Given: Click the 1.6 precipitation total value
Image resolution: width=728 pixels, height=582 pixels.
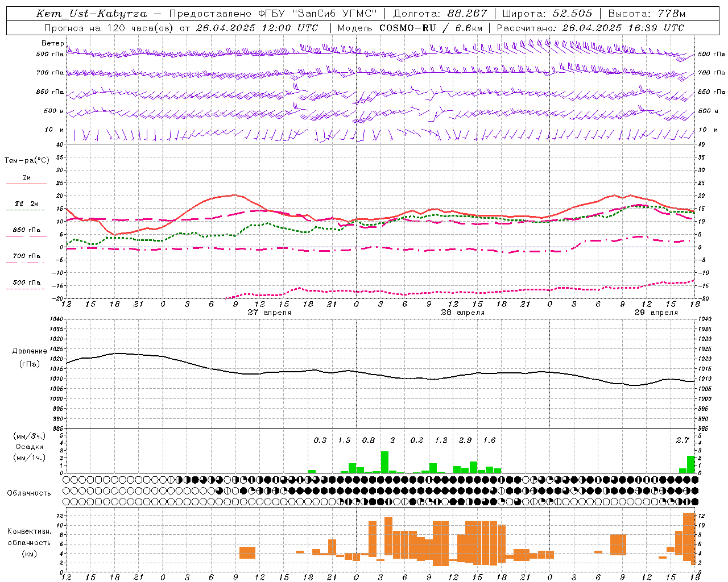Looking at the screenshot, I should click(489, 440).
